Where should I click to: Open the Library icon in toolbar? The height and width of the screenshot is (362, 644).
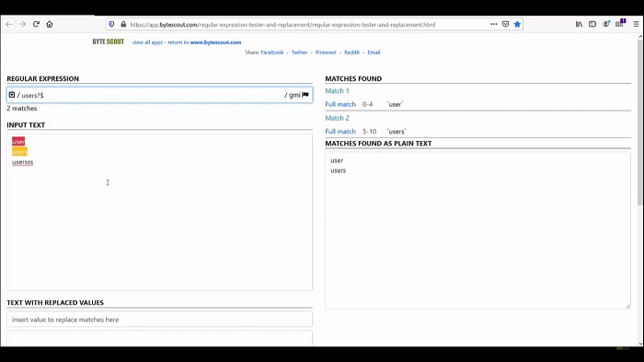[x=579, y=24]
